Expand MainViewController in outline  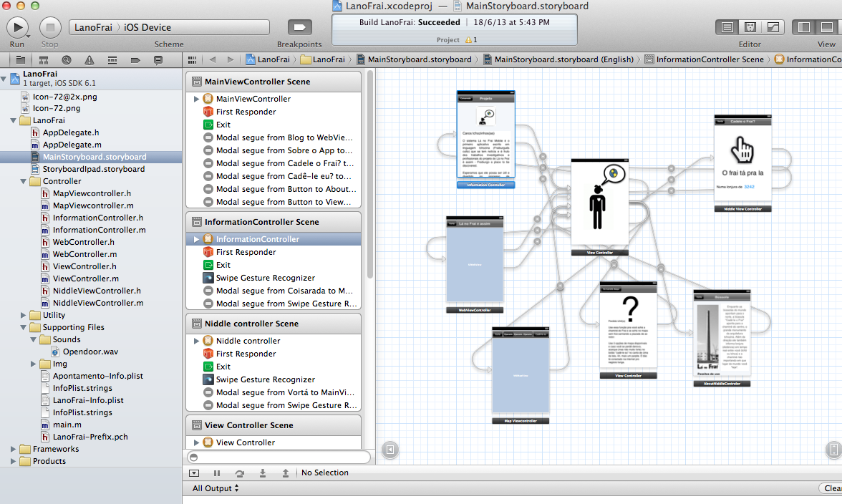(196, 99)
